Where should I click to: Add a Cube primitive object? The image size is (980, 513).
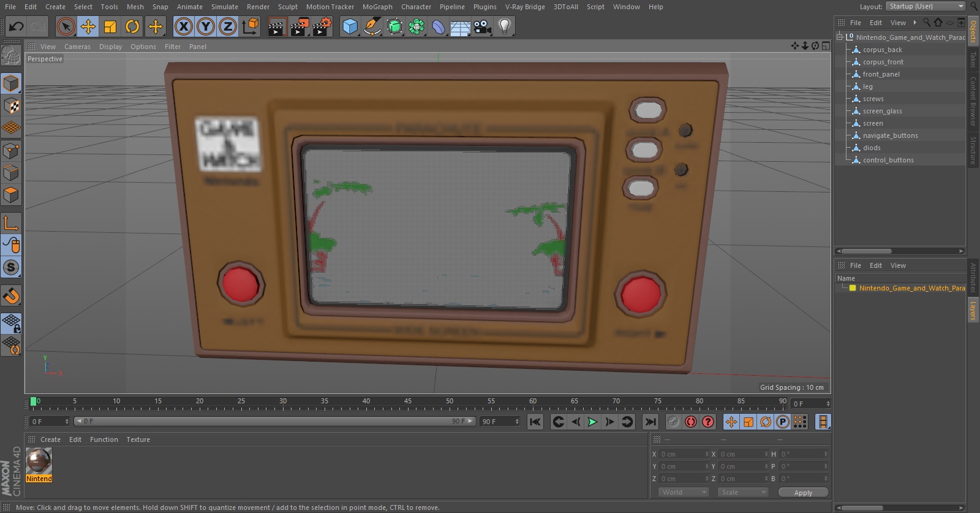pyautogui.click(x=350, y=26)
